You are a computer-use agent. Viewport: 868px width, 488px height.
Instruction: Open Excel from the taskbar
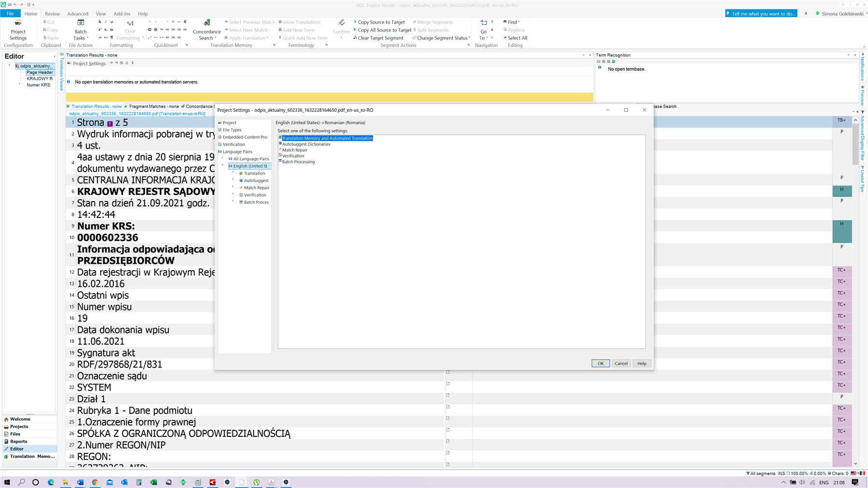click(154, 482)
